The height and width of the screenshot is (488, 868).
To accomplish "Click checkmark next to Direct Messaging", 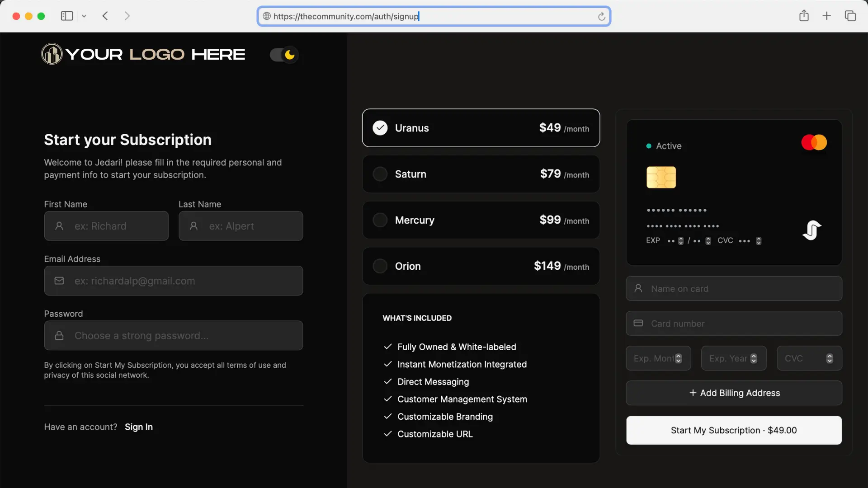I will [x=387, y=381].
